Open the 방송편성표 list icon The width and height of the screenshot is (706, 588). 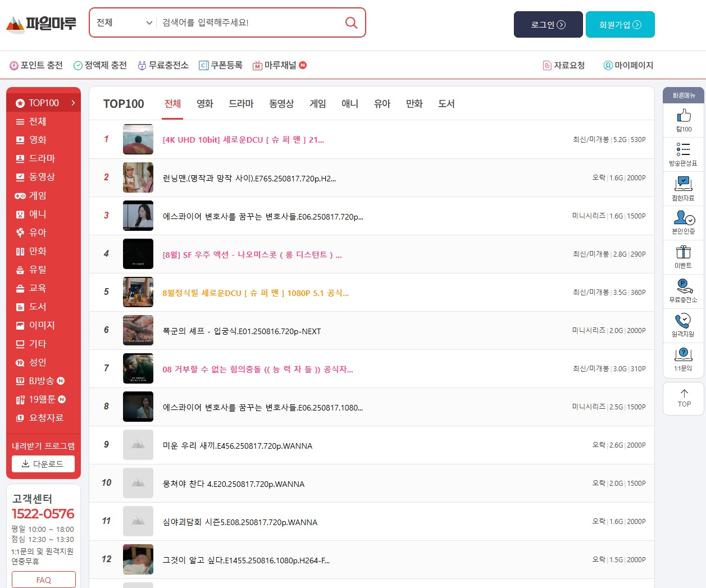[684, 150]
